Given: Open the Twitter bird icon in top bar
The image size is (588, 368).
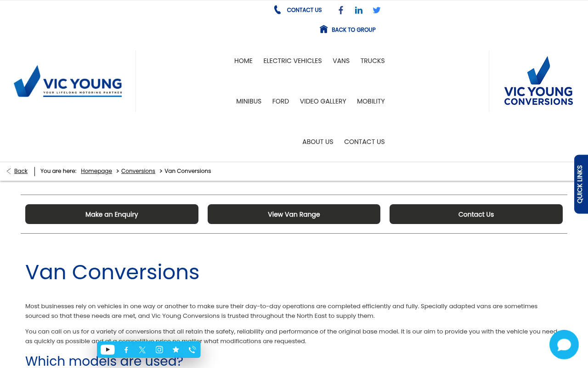Looking at the screenshot, I should 377,10.
